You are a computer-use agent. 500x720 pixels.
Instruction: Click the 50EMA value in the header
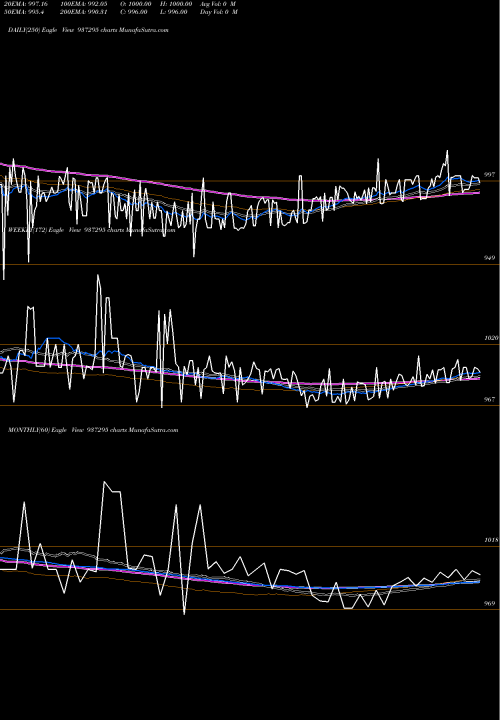26,12
